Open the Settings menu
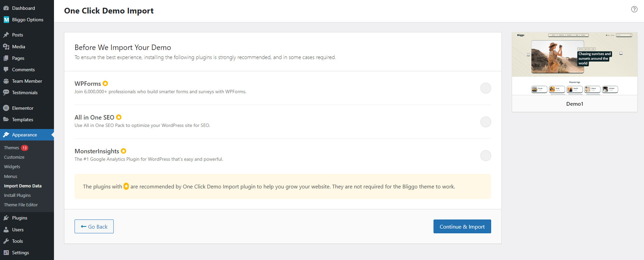Screen dimensions: 644x260 click(x=27, y=253)
